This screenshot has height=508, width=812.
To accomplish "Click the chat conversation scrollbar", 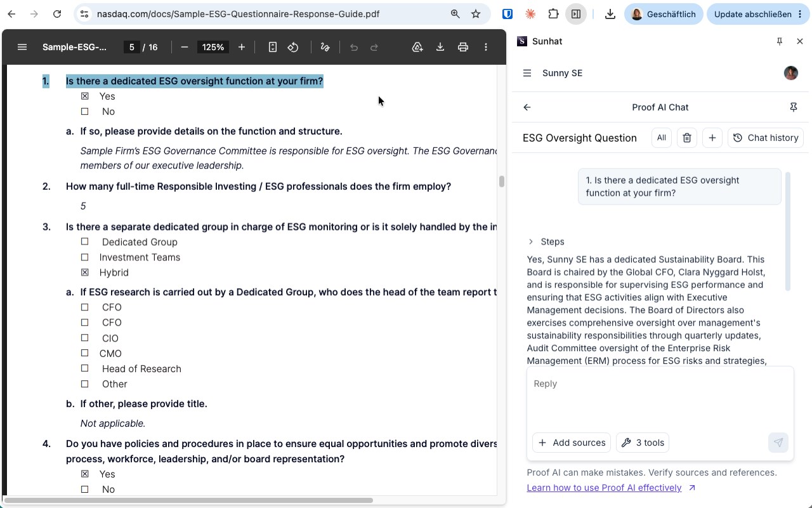I will pos(789,232).
